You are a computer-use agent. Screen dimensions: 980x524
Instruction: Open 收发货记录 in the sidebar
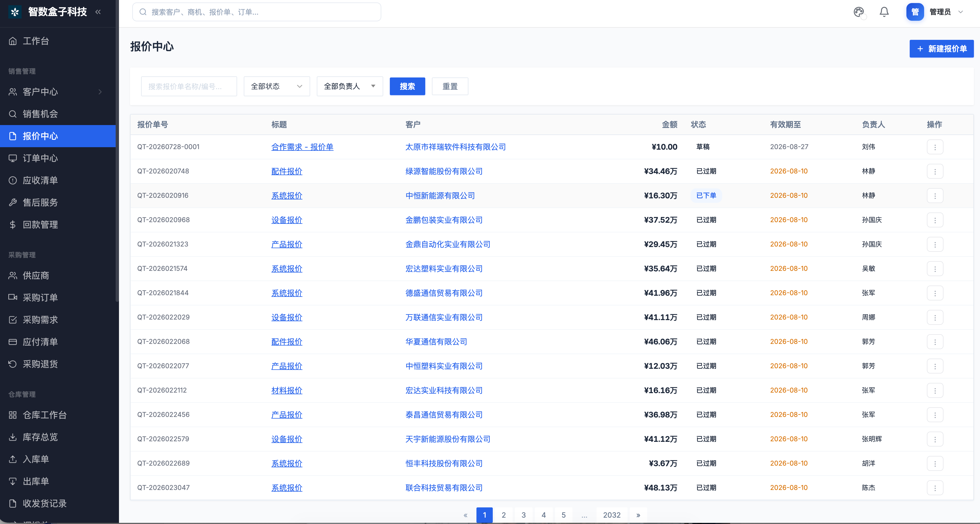pyautogui.click(x=58, y=504)
